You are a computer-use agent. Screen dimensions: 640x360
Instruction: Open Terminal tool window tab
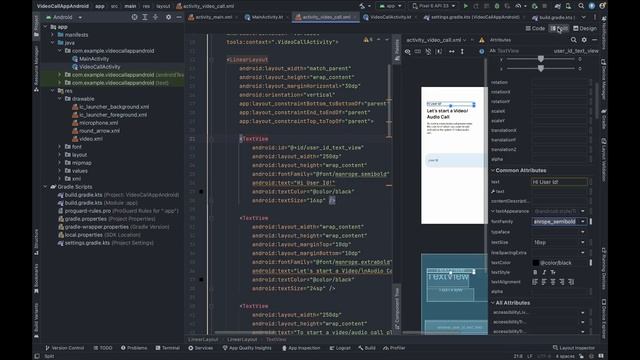[167, 348]
